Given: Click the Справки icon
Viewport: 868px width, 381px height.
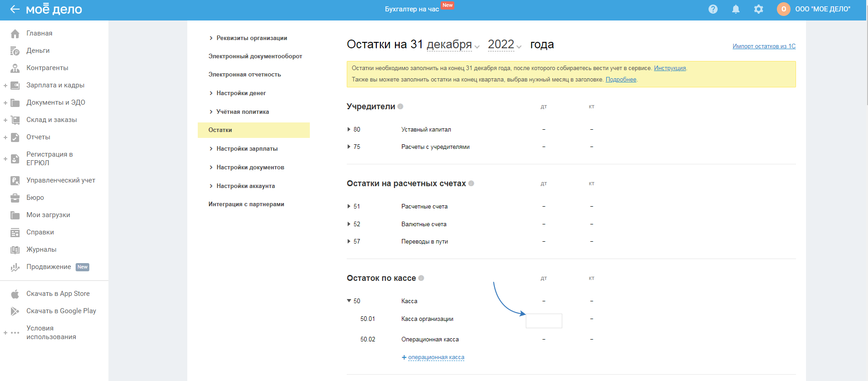Looking at the screenshot, I should tap(15, 233).
